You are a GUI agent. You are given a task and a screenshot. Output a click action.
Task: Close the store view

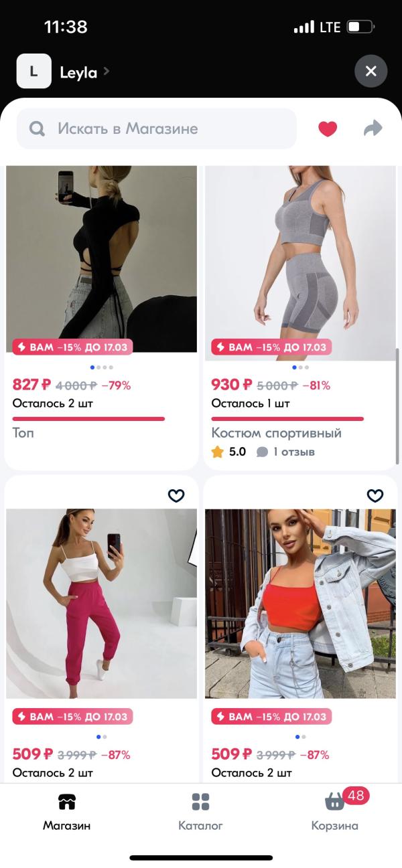point(371,71)
